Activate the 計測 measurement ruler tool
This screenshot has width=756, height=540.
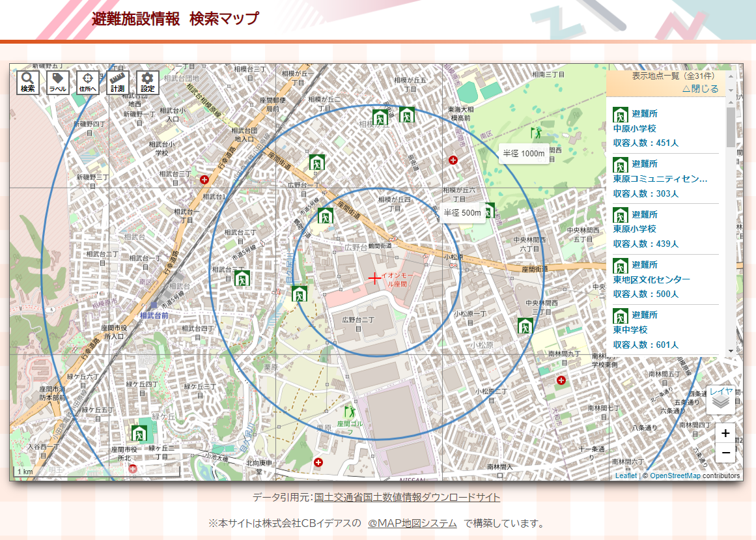point(118,83)
